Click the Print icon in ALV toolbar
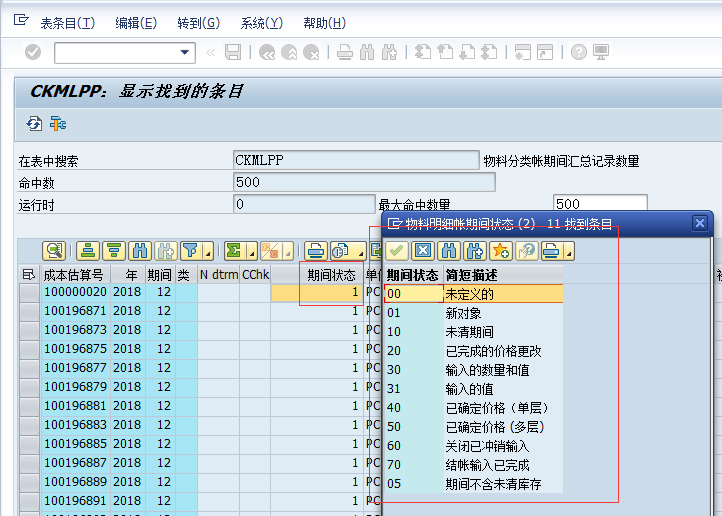The width and height of the screenshot is (722, 516). [315, 251]
